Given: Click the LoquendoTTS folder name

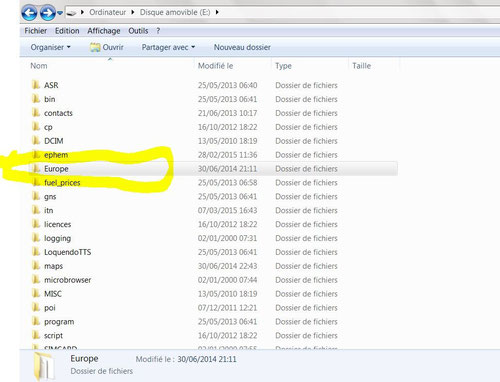Looking at the screenshot, I should [x=67, y=252].
